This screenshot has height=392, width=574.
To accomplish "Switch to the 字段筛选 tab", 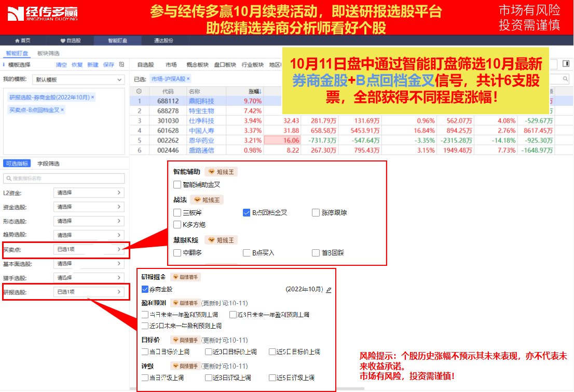I will pyautogui.click(x=48, y=164).
